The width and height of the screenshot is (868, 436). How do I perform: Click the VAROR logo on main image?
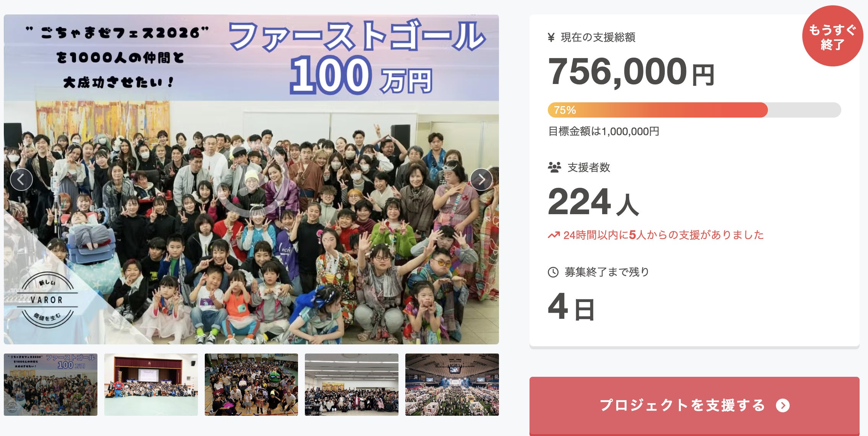[x=47, y=300]
